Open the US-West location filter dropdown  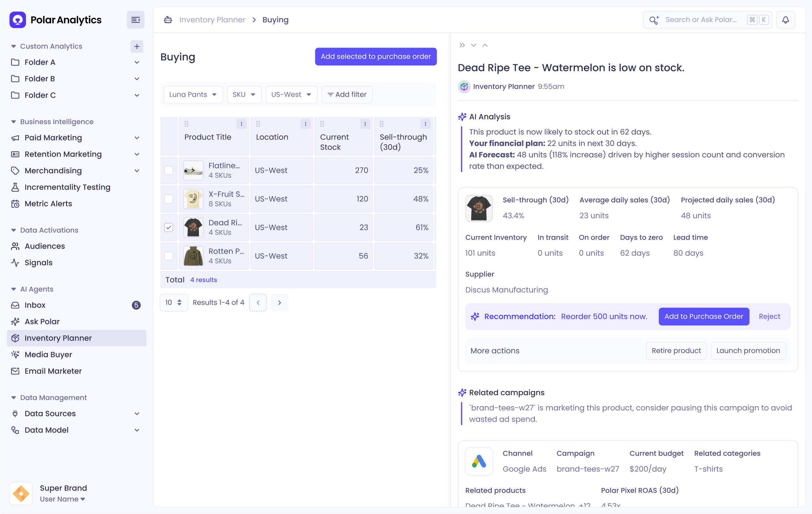coord(291,95)
